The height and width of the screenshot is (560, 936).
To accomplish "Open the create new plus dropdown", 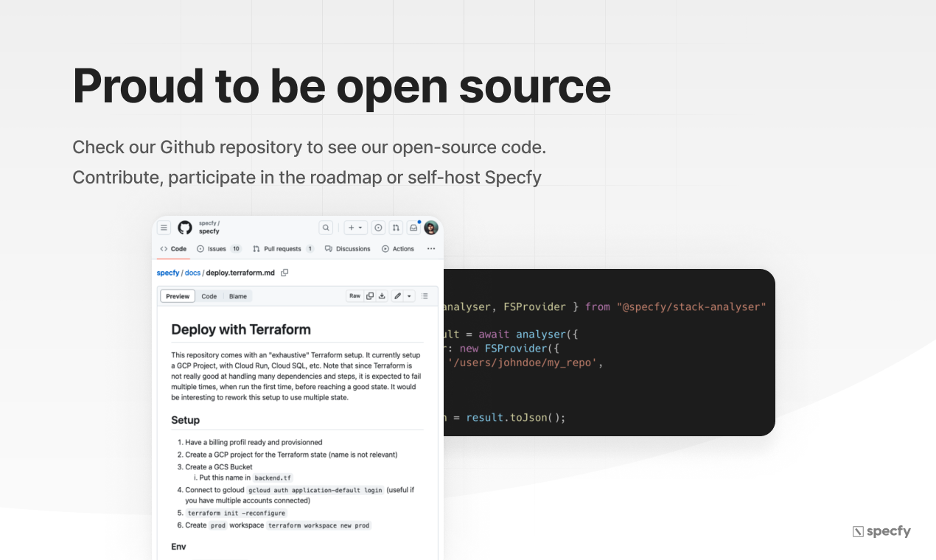I will [x=355, y=228].
